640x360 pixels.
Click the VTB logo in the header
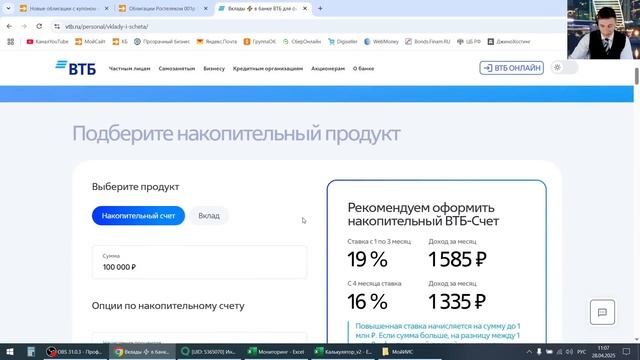point(76,68)
